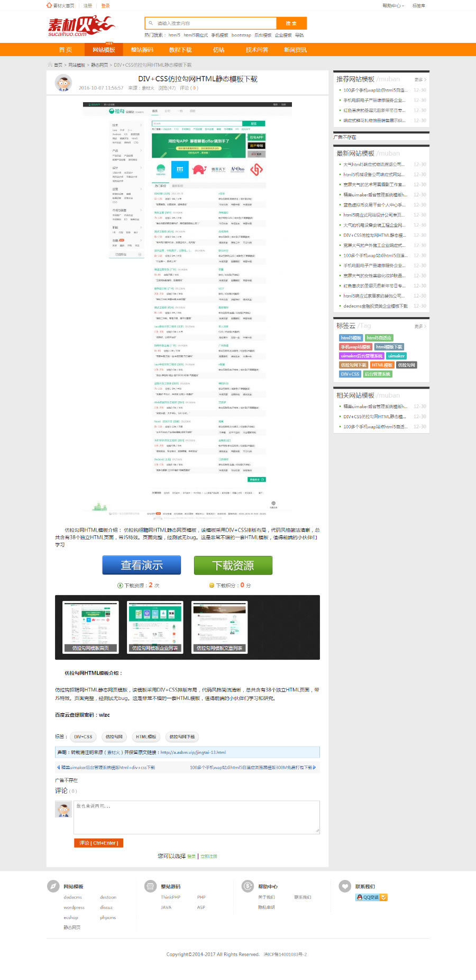Click the blue 查看演示 button
Image resolution: width=476 pixels, height=980 pixels.
coord(142,565)
